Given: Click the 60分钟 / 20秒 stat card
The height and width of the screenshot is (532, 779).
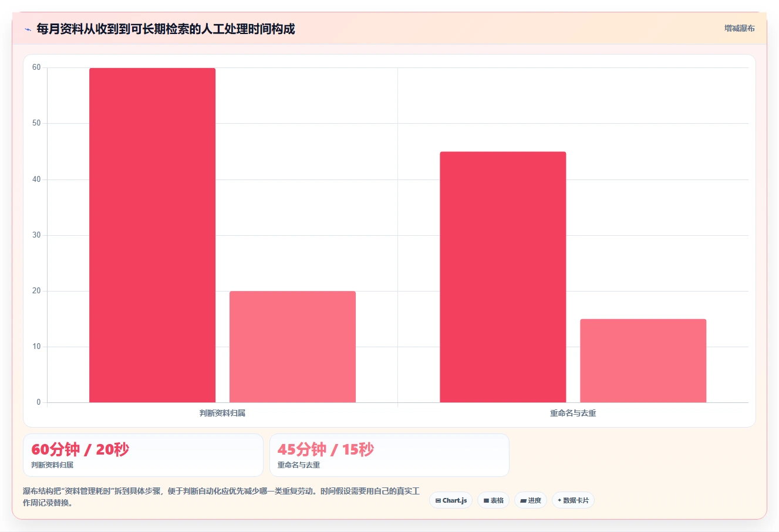Looking at the screenshot, I should click(143, 455).
